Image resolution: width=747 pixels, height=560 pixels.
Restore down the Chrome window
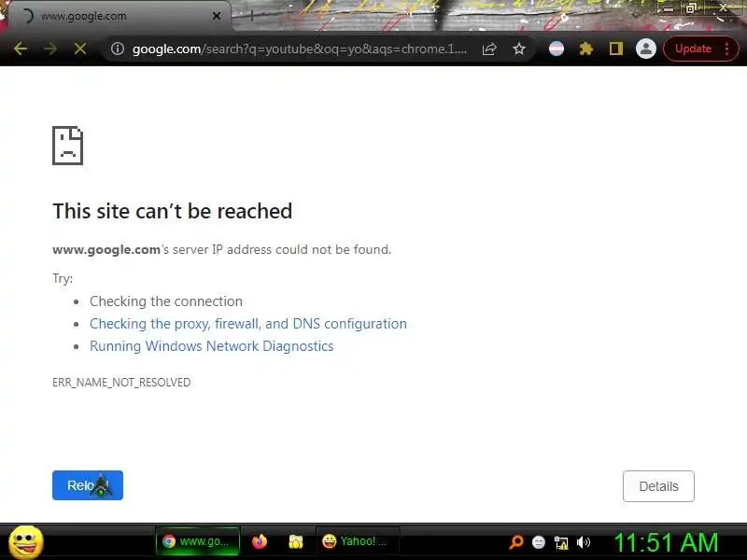tap(691, 8)
